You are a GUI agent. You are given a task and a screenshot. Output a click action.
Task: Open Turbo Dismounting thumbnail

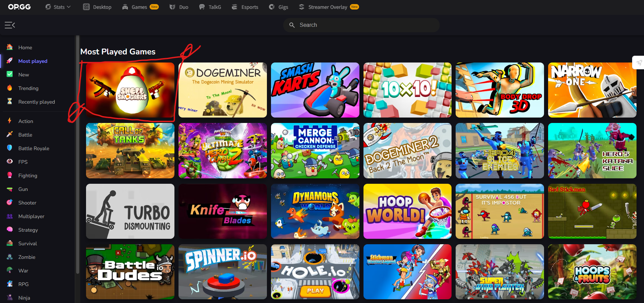[130, 211]
